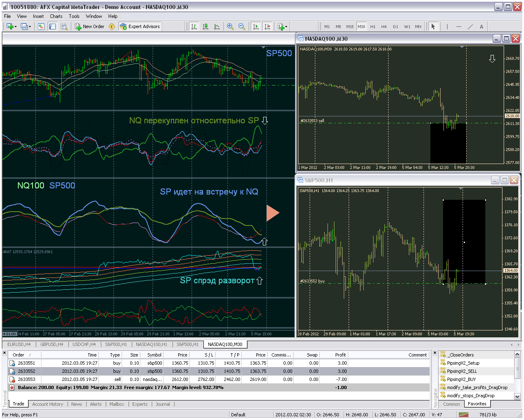Click the Navigator scrollbar down arrow
Viewport: 524px width, 420px height.
pos(517,396)
